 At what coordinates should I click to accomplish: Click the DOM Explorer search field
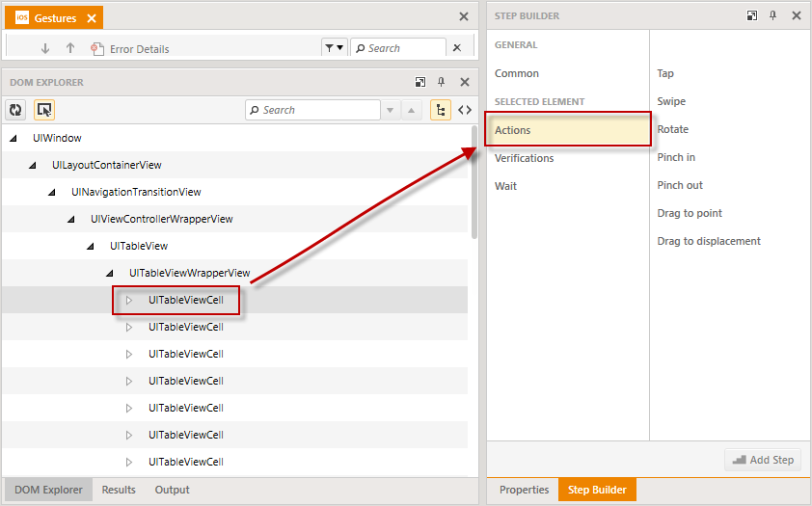312,110
